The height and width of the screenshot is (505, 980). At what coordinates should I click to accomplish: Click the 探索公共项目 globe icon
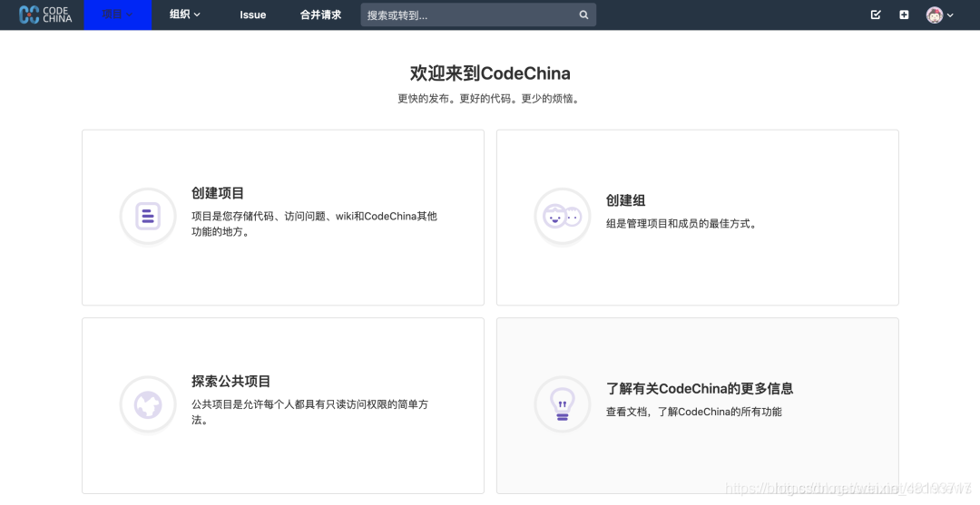tap(148, 404)
